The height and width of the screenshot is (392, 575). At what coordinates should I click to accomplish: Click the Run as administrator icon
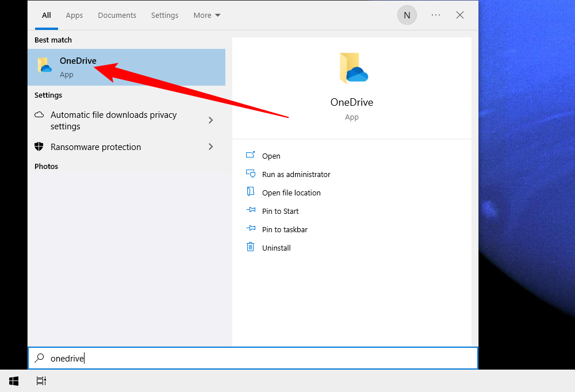pos(251,174)
